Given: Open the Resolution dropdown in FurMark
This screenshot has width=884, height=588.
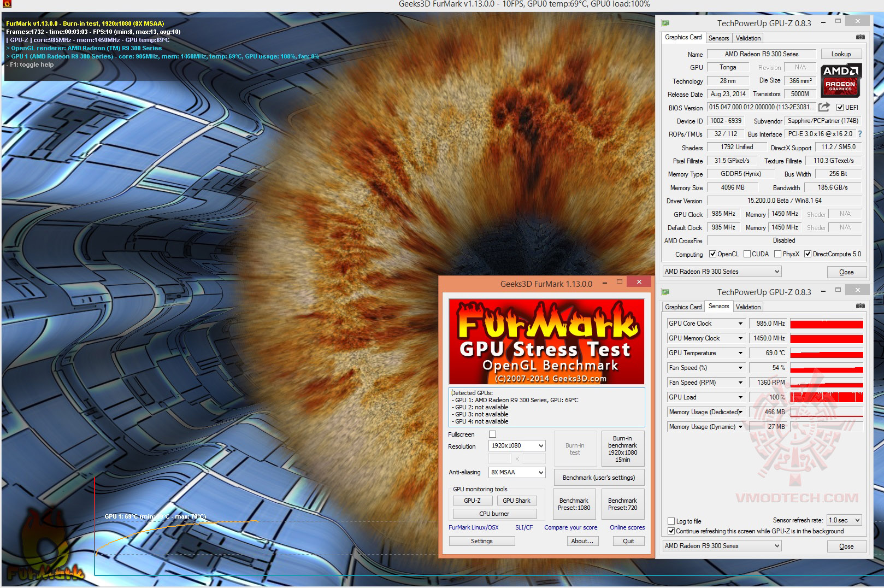Looking at the screenshot, I should [x=517, y=445].
